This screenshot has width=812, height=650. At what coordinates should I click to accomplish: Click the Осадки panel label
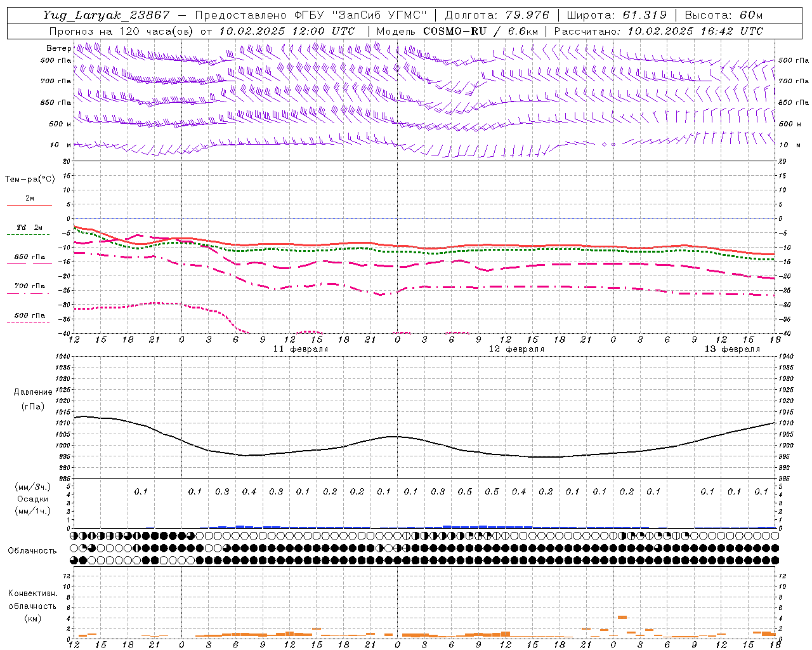[x=33, y=499]
